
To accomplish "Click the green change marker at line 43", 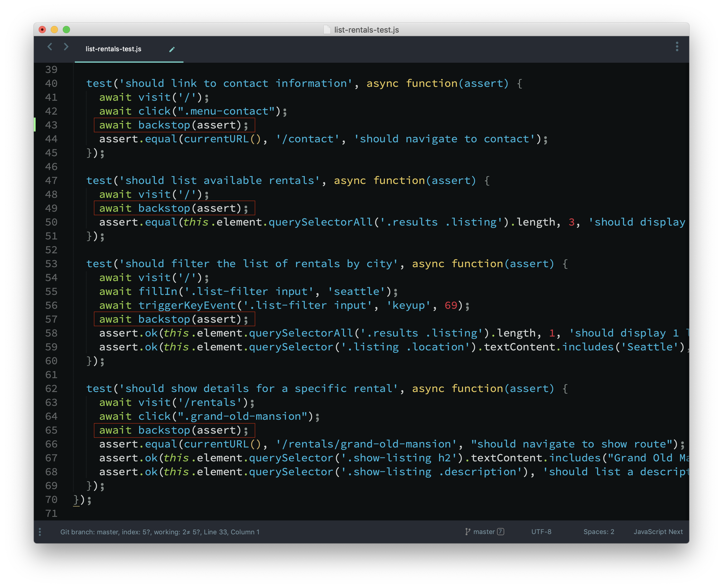I will [35, 125].
